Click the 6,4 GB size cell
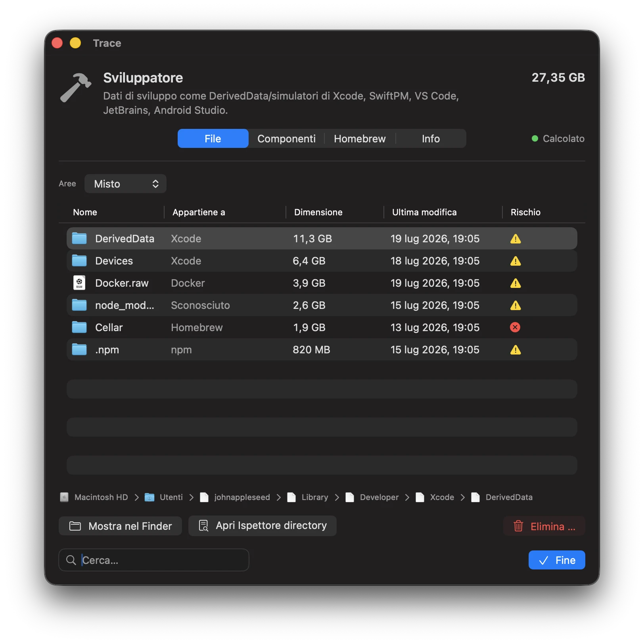The width and height of the screenshot is (644, 644). [x=309, y=261]
